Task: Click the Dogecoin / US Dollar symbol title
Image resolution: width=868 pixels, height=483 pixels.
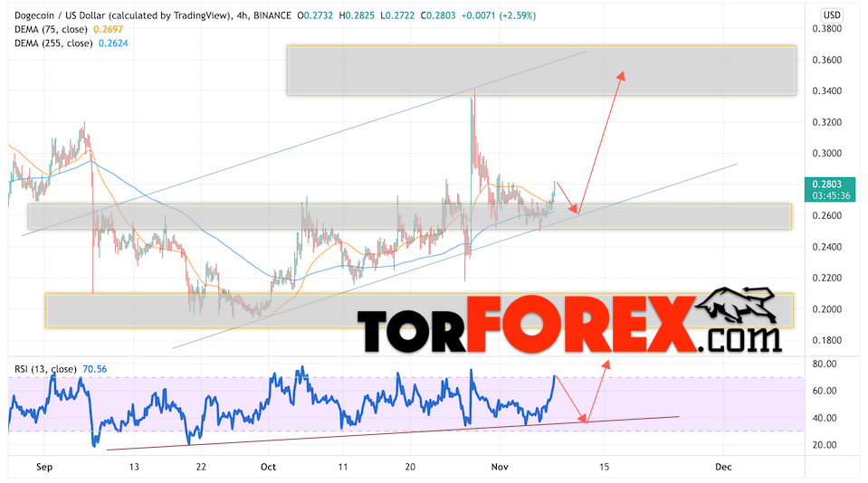Action: [x=123, y=15]
